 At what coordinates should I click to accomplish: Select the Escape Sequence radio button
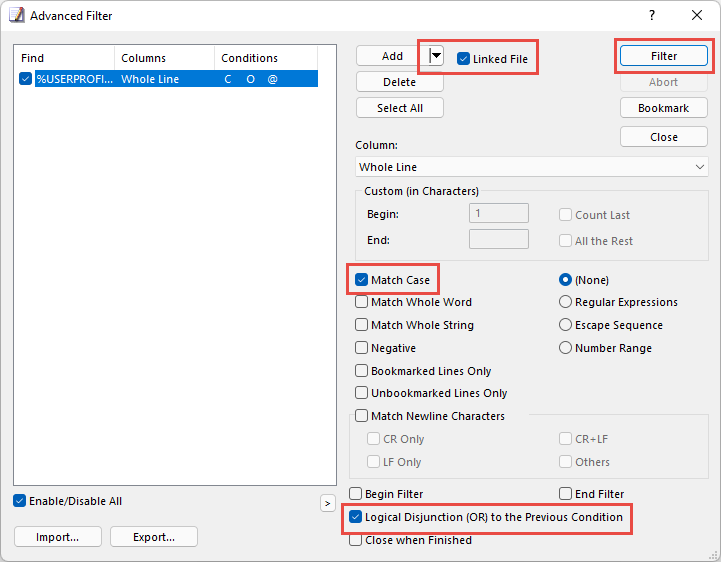tap(565, 325)
